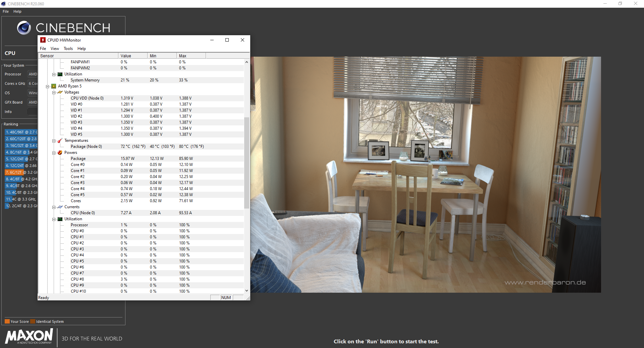Screen dimensions: 644x348
Task: Maximize the HWMonitor window
Action: pyautogui.click(x=227, y=40)
